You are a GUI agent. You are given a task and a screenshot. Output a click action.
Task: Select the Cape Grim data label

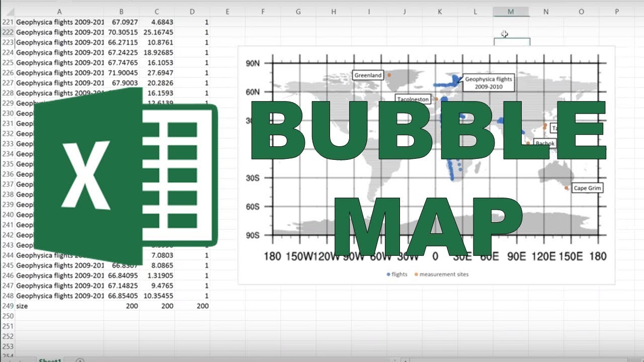pyautogui.click(x=587, y=188)
